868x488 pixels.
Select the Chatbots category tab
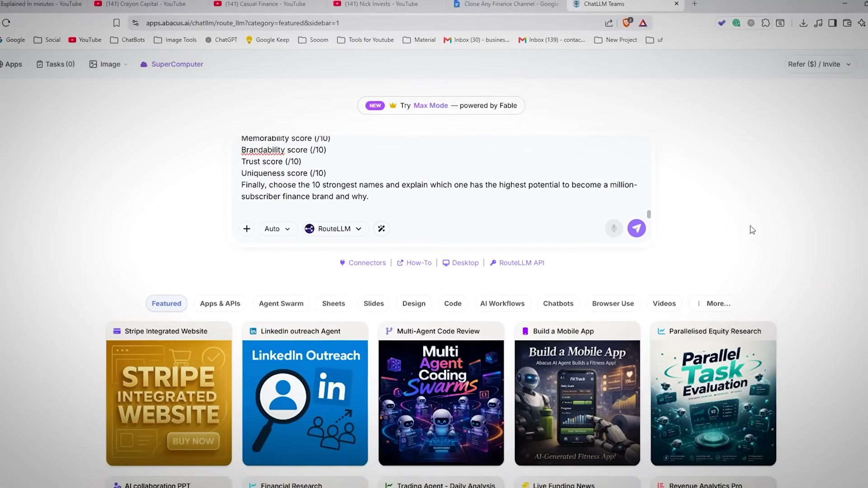pyautogui.click(x=558, y=304)
